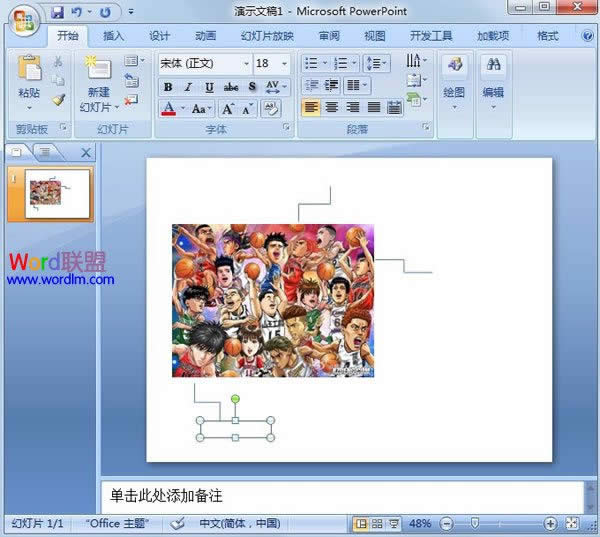Save the presentation from quick access toolbar

pos(57,12)
